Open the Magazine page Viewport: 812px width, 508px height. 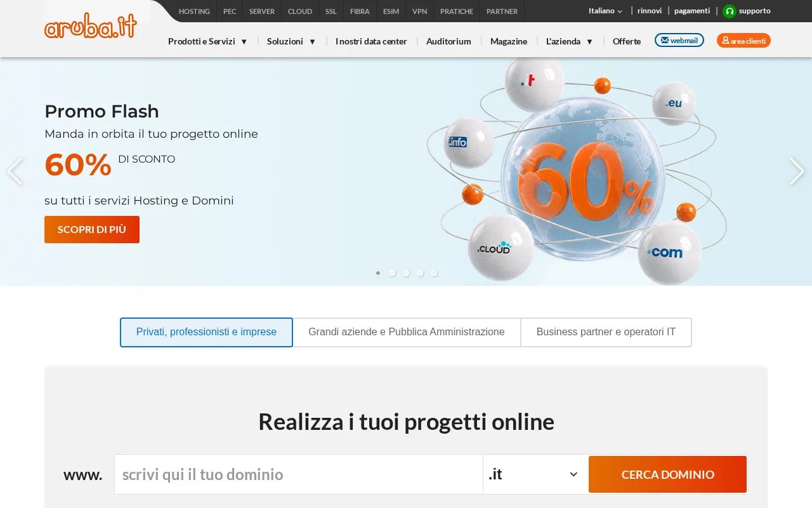click(x=509, y=41)
